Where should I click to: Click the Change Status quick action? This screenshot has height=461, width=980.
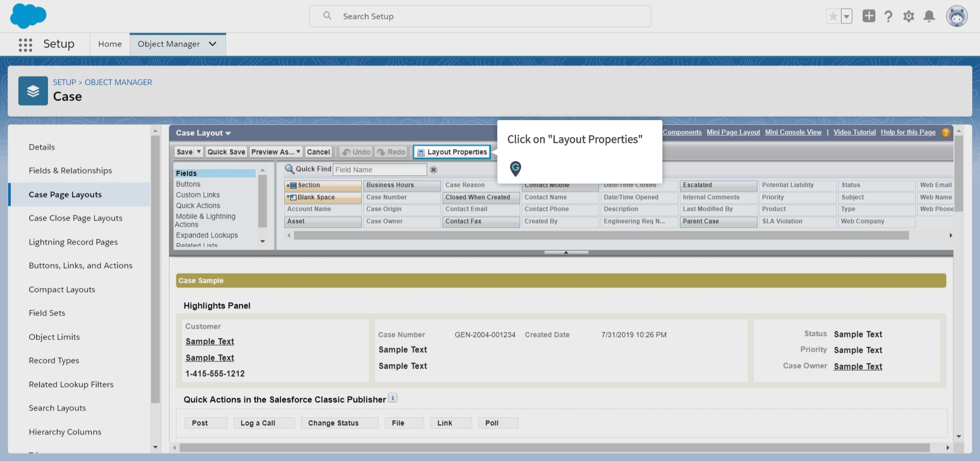coord(339,423)
